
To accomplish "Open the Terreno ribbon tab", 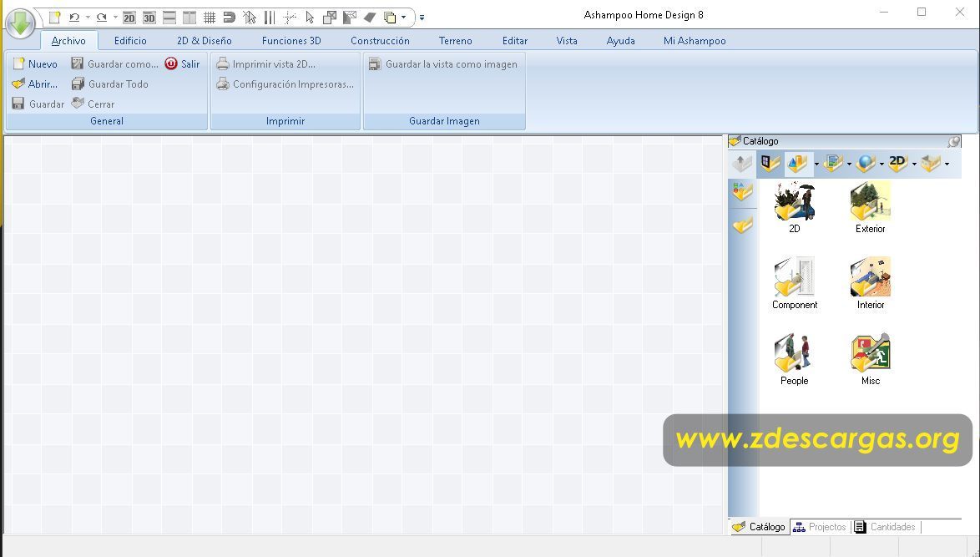I will (455, 41).
